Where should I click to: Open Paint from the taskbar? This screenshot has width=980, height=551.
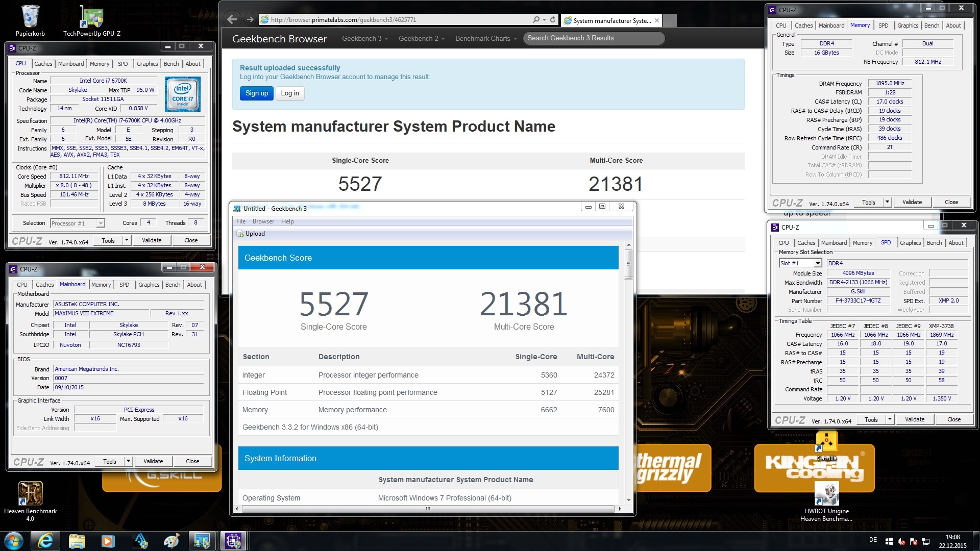click(171, 541)
